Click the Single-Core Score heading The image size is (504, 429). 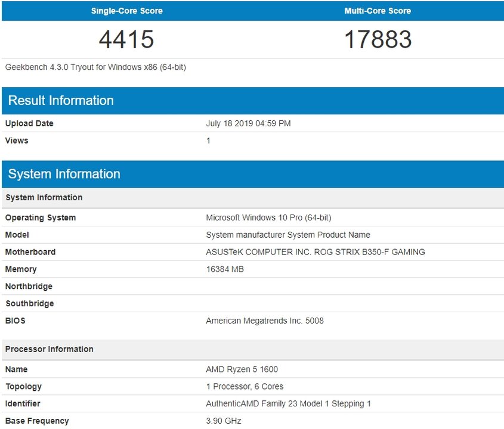tap(126, 11)
